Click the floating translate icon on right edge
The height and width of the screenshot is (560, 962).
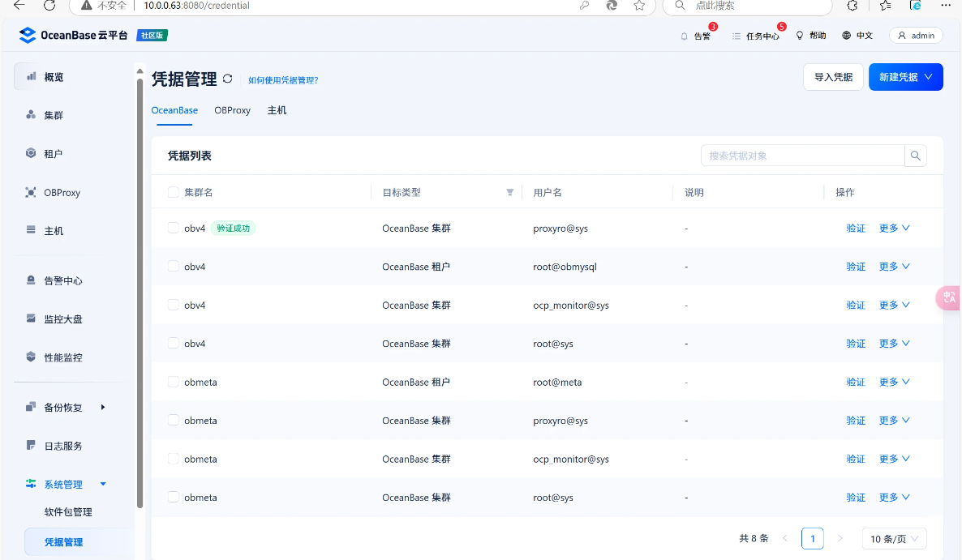tap(948, 297)
